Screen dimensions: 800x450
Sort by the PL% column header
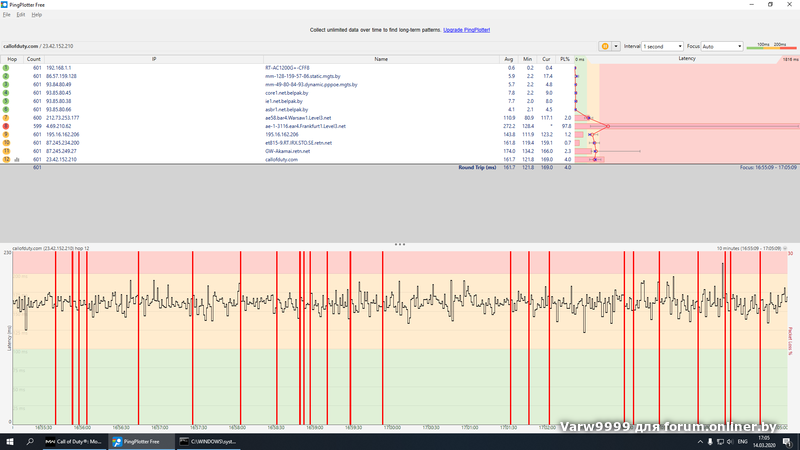(565, 59)
